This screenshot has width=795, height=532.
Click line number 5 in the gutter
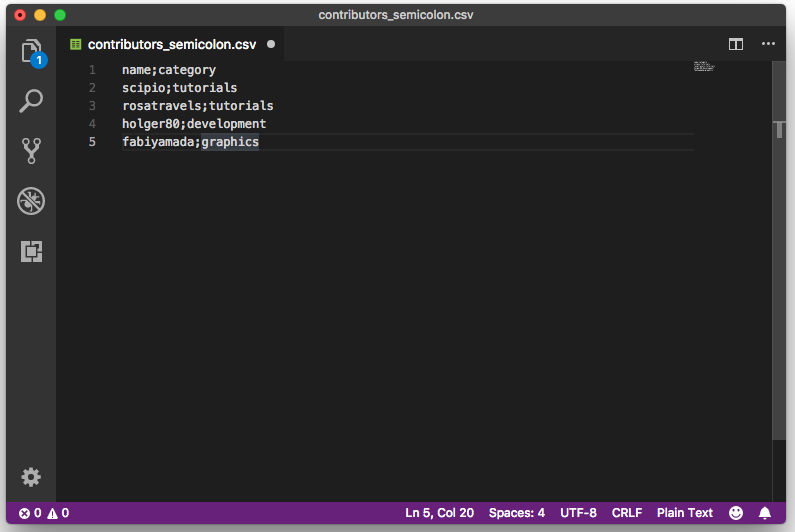pos(92,141)
